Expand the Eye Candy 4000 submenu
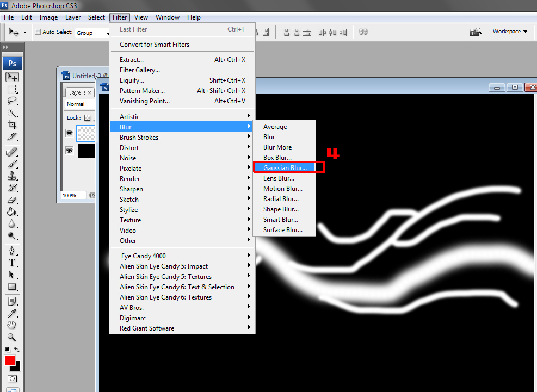The image size is (537, 392). pos(182,256)
